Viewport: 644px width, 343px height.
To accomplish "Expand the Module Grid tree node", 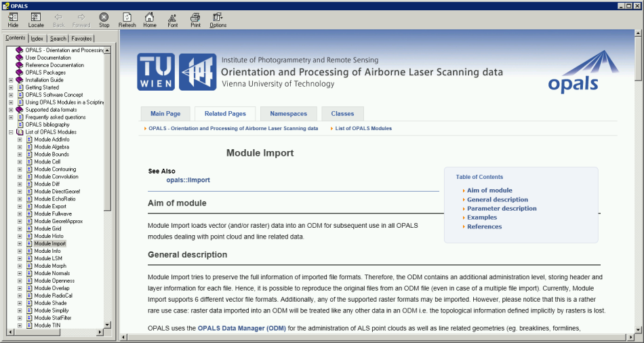I will pyautogui.click(x=20, y=229).
